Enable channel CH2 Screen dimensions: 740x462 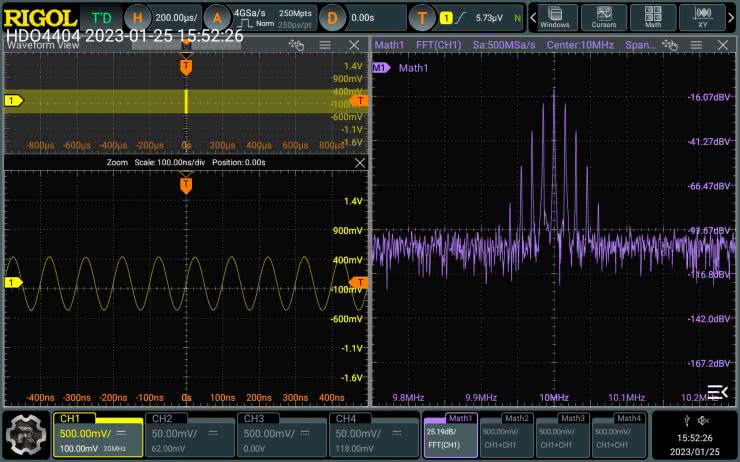[x=190, y=434]
